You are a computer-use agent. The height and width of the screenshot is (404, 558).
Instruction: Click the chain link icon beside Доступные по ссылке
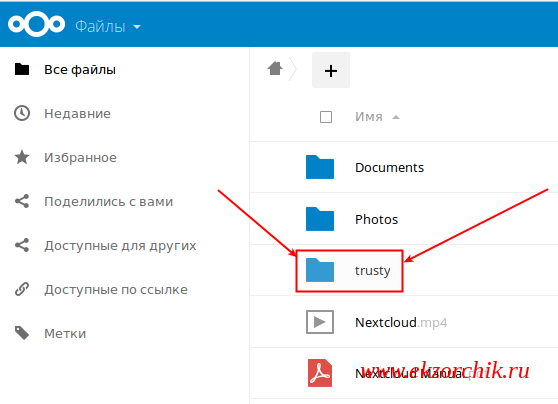click(x=22, y=289)
